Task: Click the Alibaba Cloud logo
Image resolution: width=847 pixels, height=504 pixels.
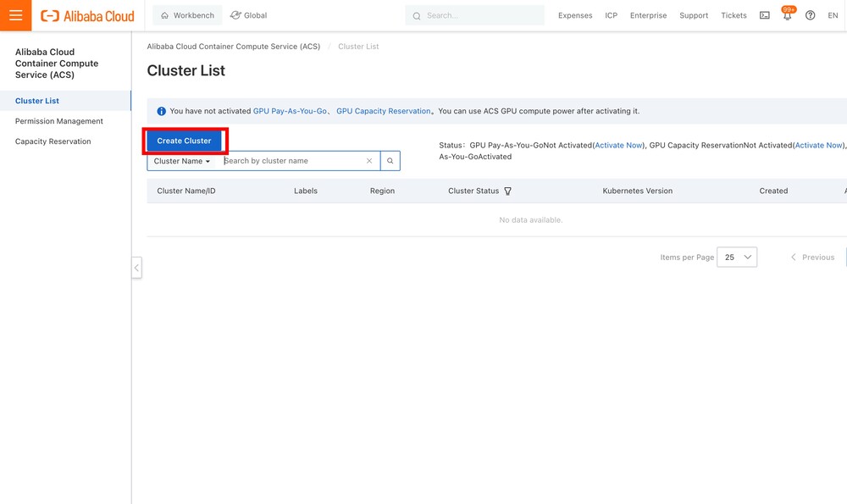Action: [87, 15]
